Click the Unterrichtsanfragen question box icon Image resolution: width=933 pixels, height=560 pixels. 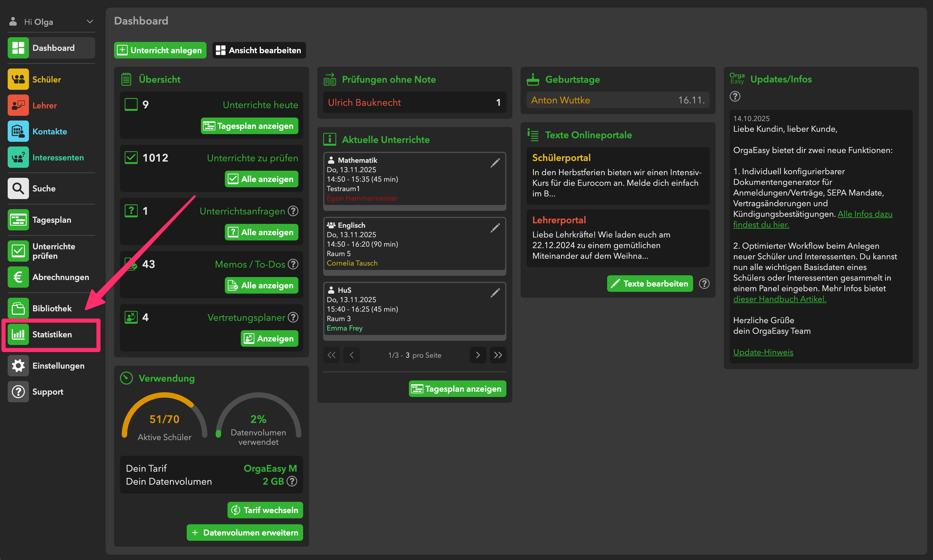[131, 211]
